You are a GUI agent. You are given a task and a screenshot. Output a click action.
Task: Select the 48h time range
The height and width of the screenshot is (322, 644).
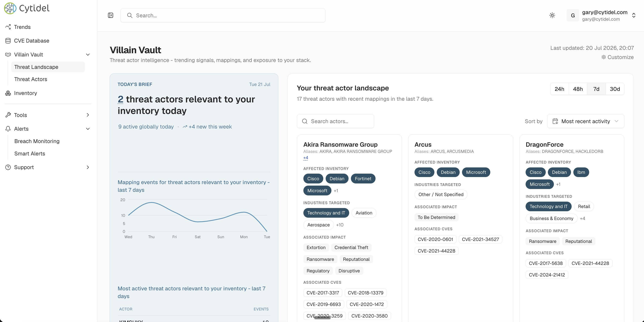[578, 89]
